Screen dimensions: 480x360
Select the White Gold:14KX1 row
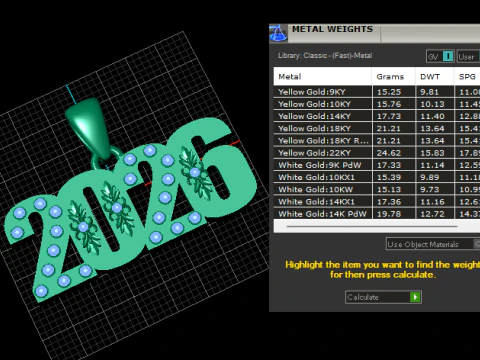coord(377,202)
